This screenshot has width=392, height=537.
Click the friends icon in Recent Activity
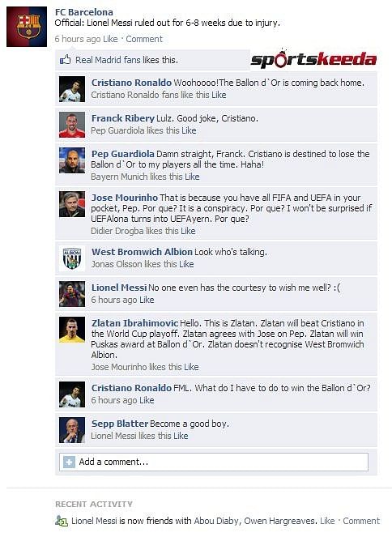[62, 521]
